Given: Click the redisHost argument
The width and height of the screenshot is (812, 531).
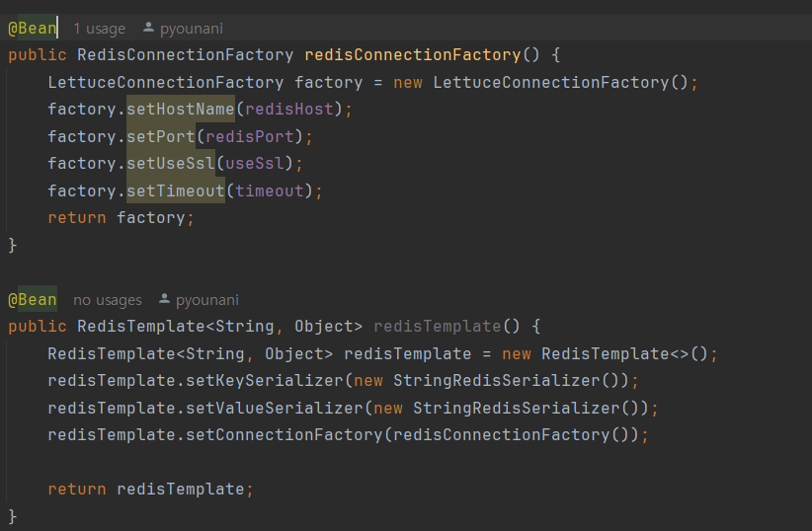Looking at the screenshot, I should click(289, 110).
